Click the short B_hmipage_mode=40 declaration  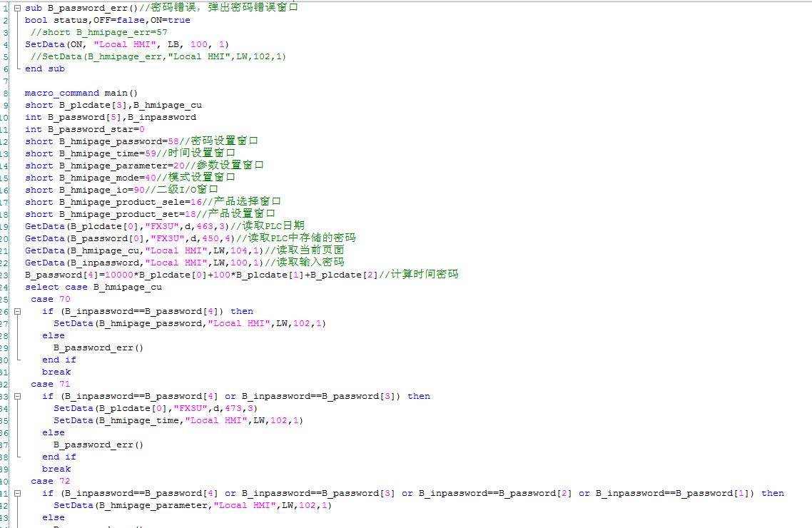(130, 178)
